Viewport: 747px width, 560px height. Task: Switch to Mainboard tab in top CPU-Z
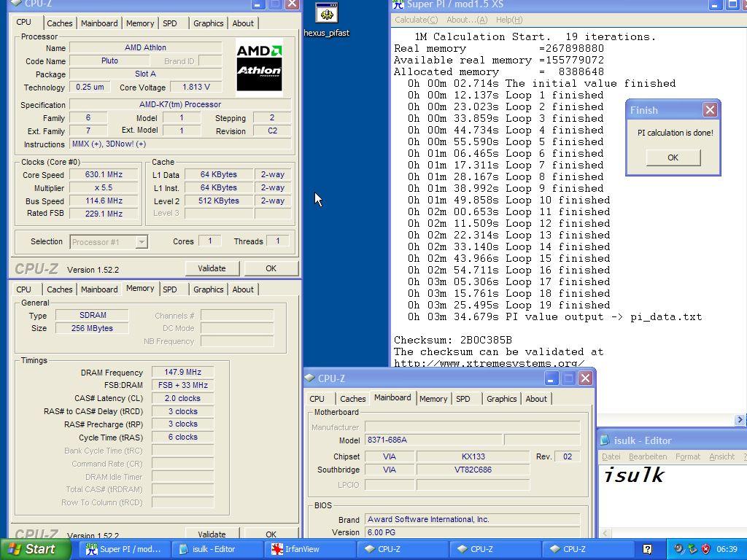click(x=99, y=23)
